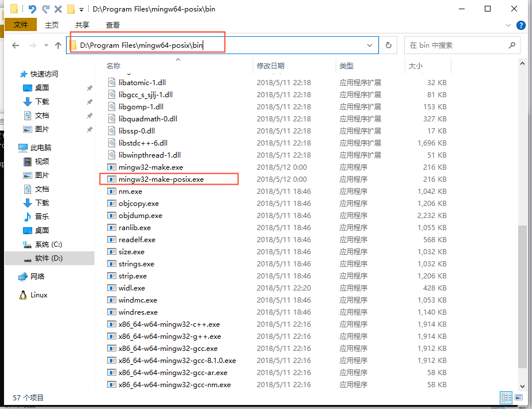Select windres.exe file icon

tap(112, 312)
